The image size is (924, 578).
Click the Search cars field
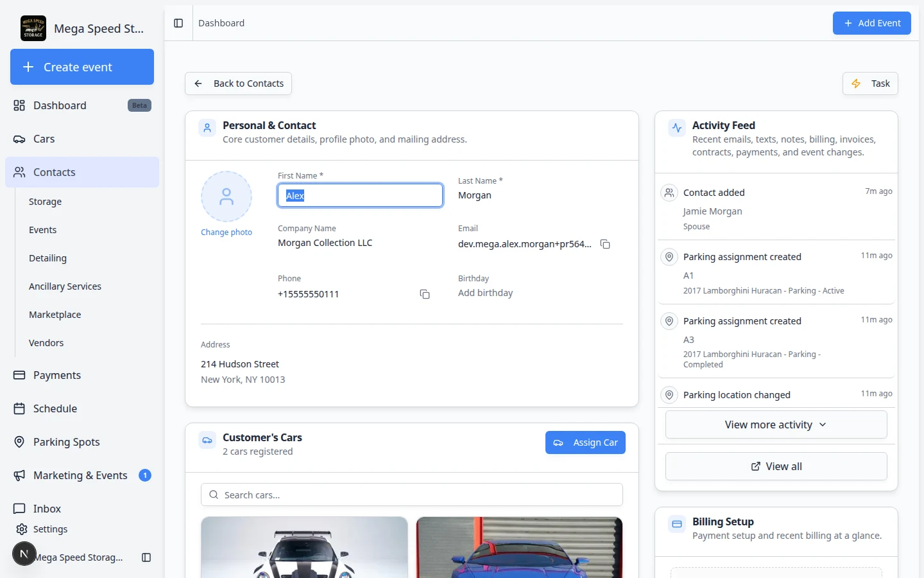tap(412, 495)
